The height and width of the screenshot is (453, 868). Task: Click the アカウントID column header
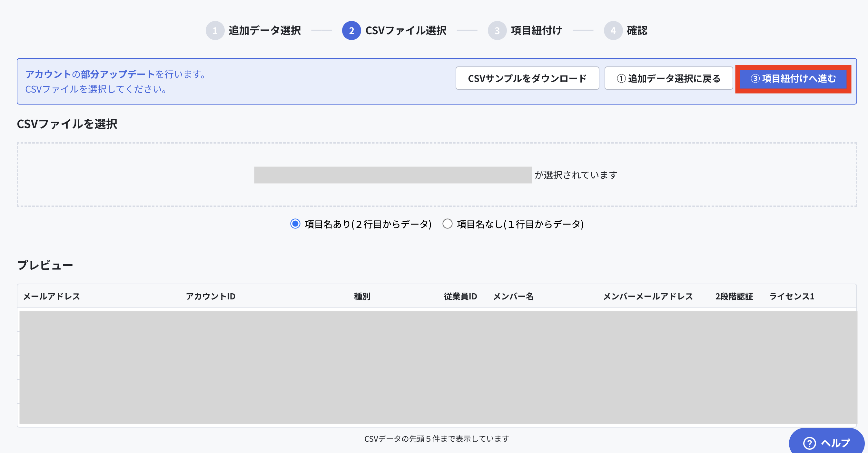tap(211, 296)
